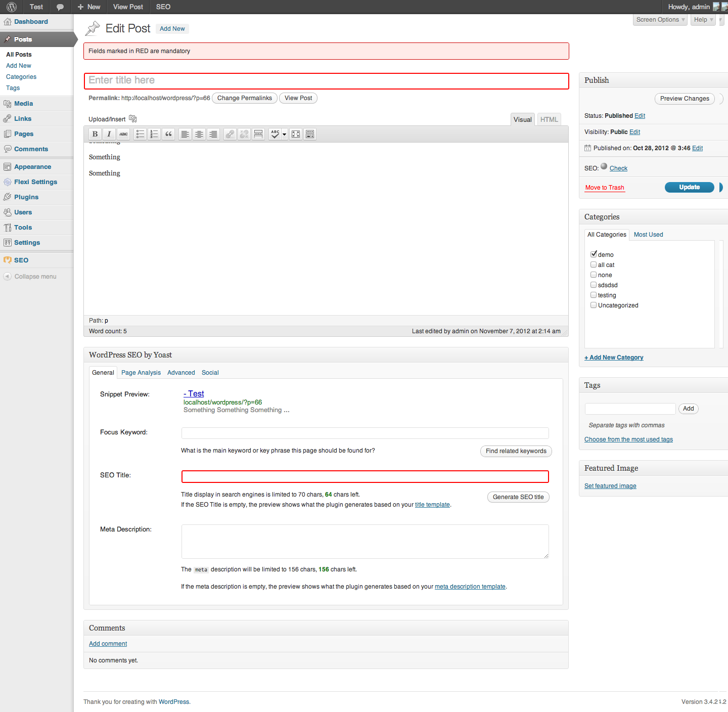Open the Yoast SEO sidebar menu
This screenshot has width=728, height=712.
point(21,260)
